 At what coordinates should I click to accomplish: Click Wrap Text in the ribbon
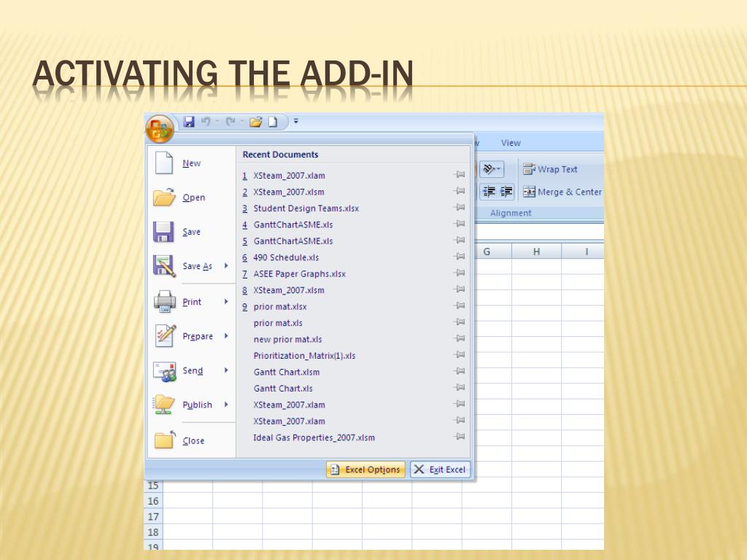tap(550, 169)
